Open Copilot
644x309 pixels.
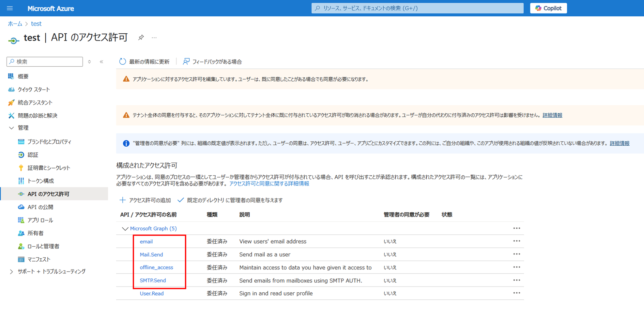point(548,8)
